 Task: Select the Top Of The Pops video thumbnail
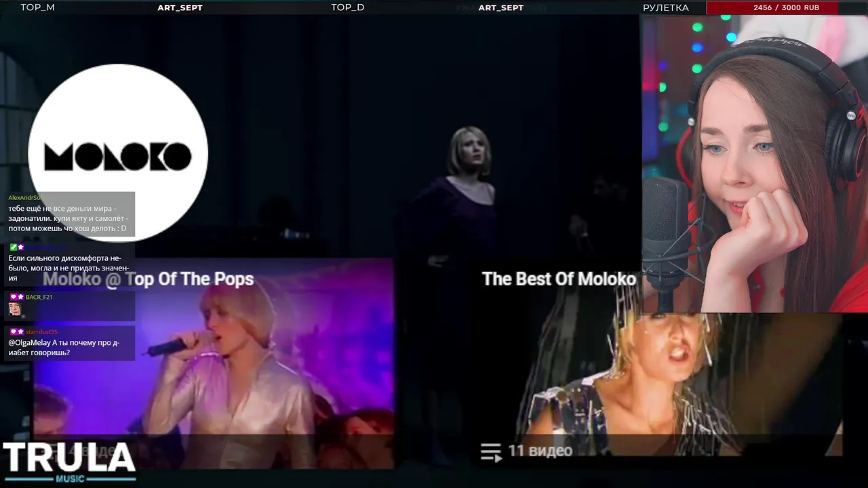point(214,363)
